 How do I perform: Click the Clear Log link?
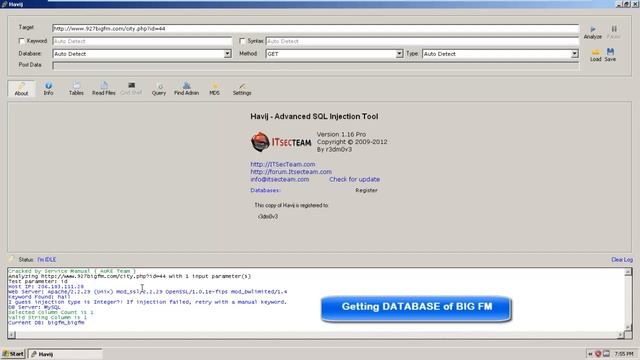coord(622,260)
